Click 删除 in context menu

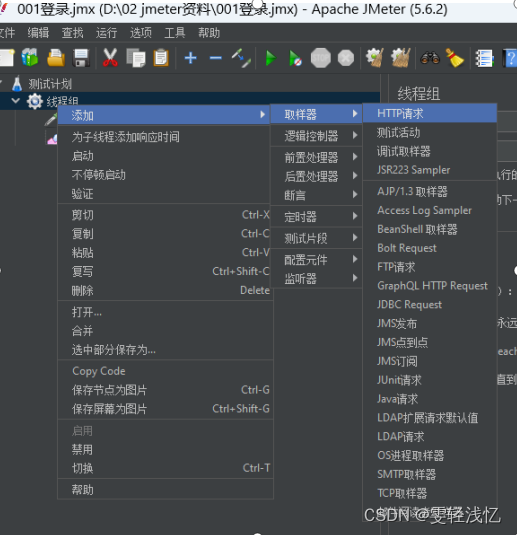pyautogui.click(x=165, y=291)
